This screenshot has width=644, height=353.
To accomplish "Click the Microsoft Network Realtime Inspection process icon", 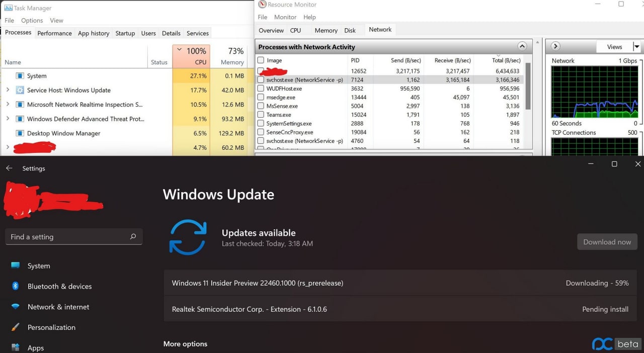I will click(x=20, y=105).
